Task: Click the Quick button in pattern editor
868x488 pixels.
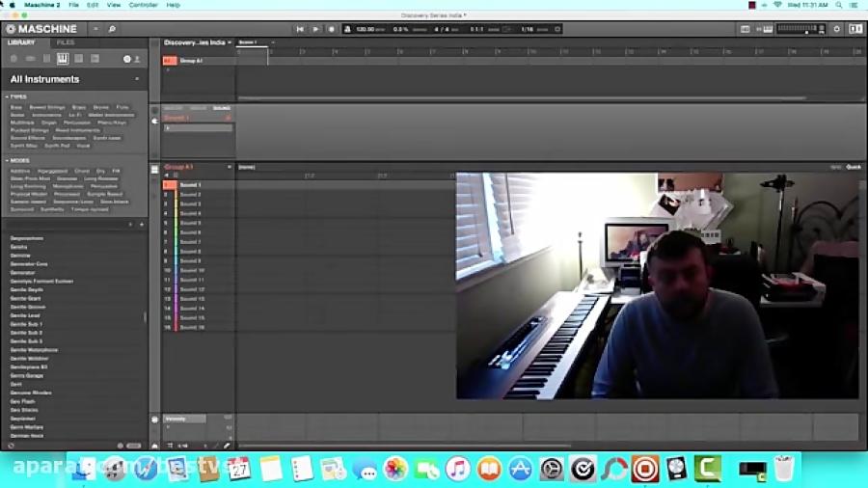Action: (854, 167)
